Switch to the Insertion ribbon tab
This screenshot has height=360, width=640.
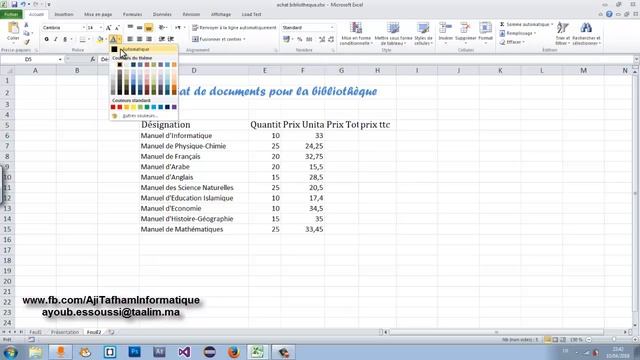coord(64,14)
